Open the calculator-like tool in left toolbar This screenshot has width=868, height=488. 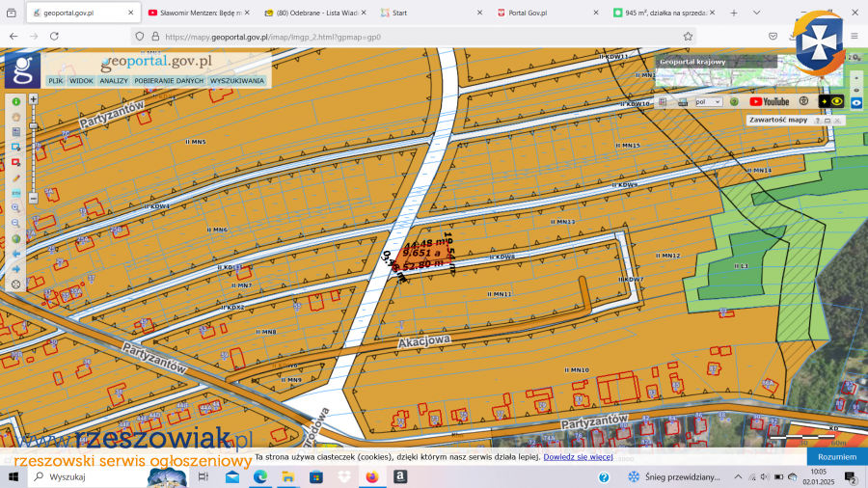point(16,132)
